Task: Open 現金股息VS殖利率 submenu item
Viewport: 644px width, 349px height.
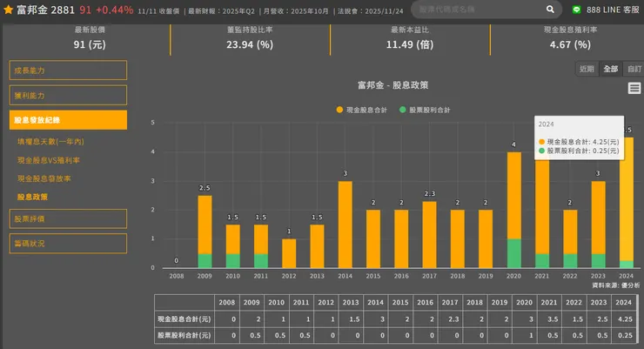Action: [49, 160]
